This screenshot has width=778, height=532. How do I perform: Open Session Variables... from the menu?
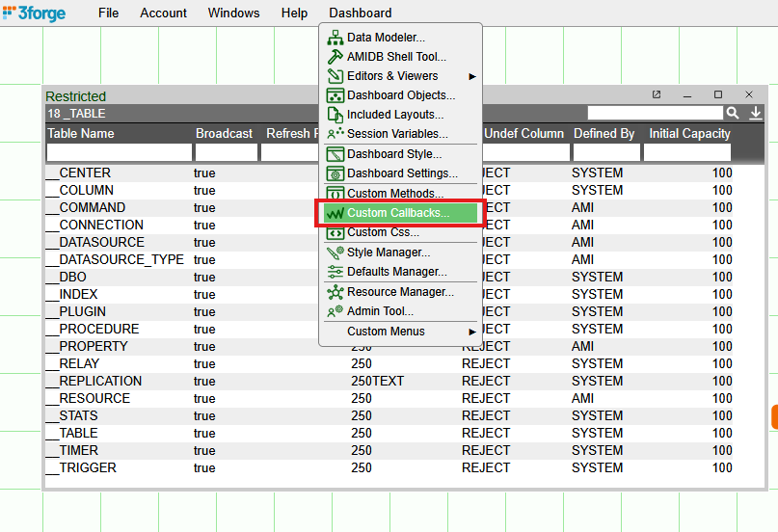397,134
